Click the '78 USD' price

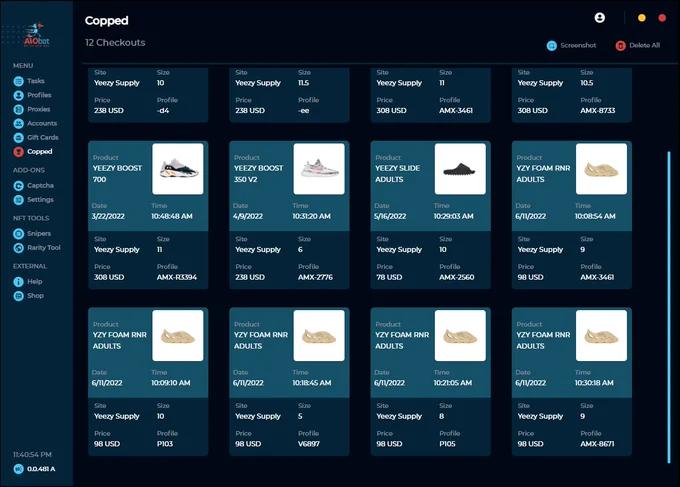pos(389,277)
